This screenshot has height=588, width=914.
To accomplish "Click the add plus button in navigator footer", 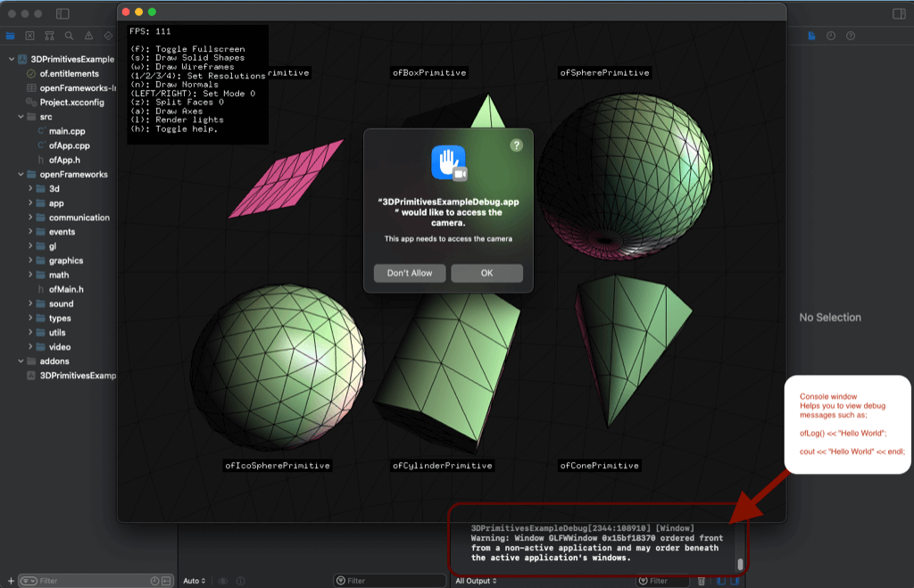I will point(11,581).
